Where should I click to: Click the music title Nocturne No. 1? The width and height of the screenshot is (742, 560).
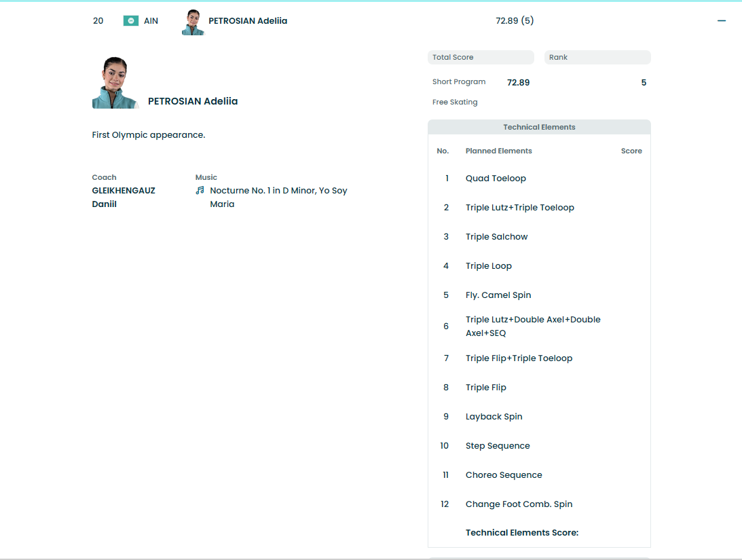click(278, 198)
